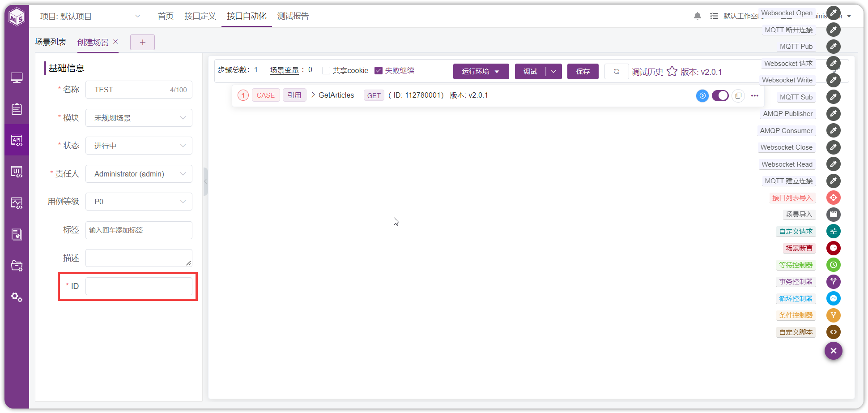Uncheck the 失败继续 checkbox
The height and width of the screenshot is (413, 868).
pyautogui.click(x=379, y=71)
